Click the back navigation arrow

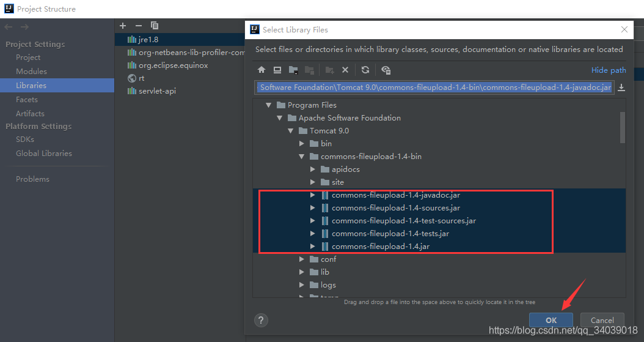point(8,27)
